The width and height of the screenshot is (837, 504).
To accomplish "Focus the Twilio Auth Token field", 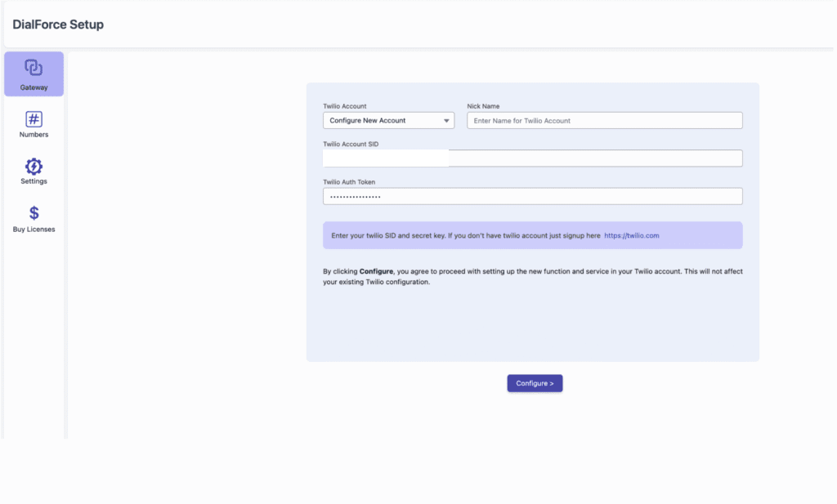I will tap(533, 196).
